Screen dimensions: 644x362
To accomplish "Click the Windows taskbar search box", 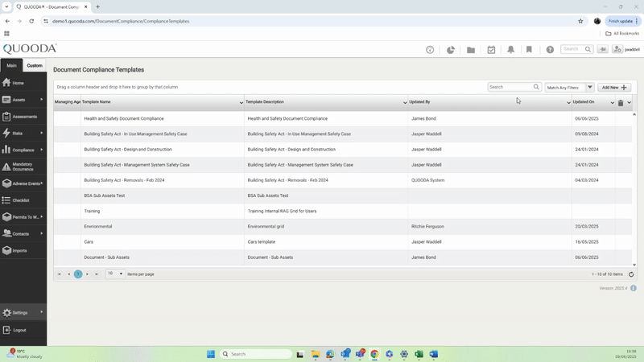I will [x=255, y=354].
